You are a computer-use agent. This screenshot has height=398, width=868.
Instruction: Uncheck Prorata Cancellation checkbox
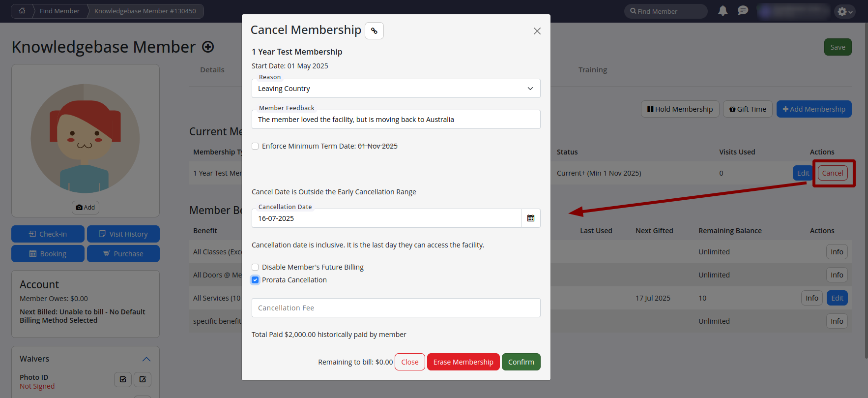(x=255, y=280)
